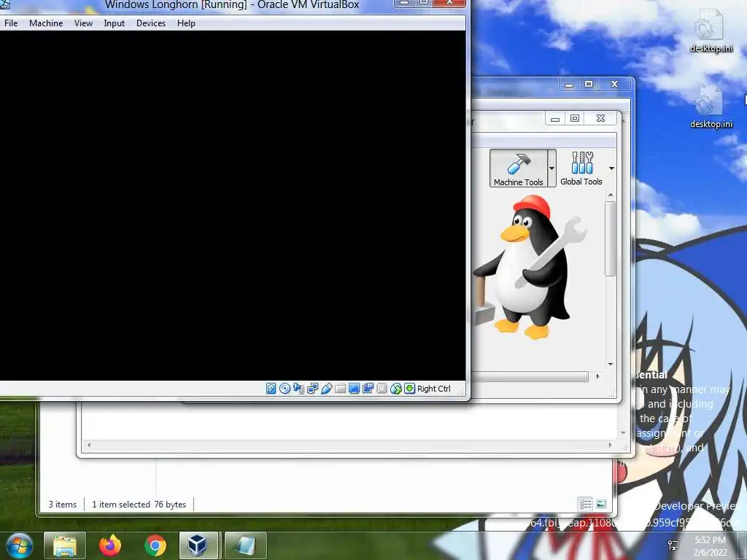Click the '3 items' status bar text
This screenshot has height=560, width=747.
[63, 505]
